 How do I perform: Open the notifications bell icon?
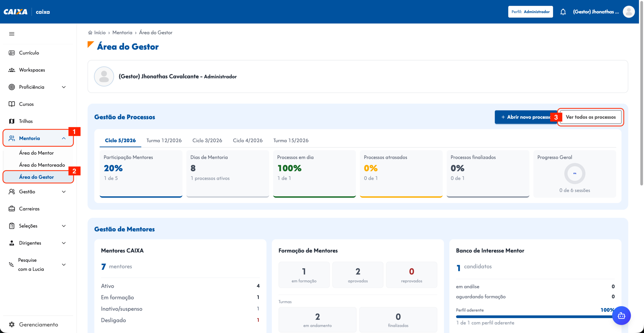(x=563, y=12)
